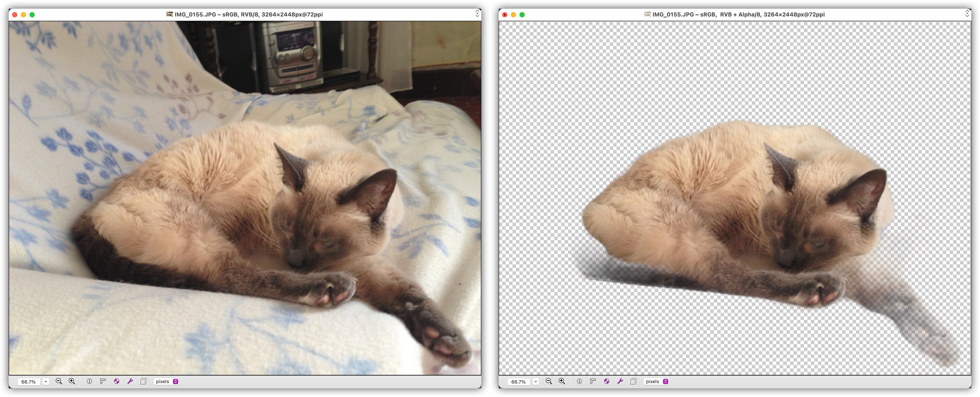Open the zoom preset dropdown in the Alpha/8 window
The height and width of the screenshot is (397, 980).
pyautogui.click(x=536, y=381)
